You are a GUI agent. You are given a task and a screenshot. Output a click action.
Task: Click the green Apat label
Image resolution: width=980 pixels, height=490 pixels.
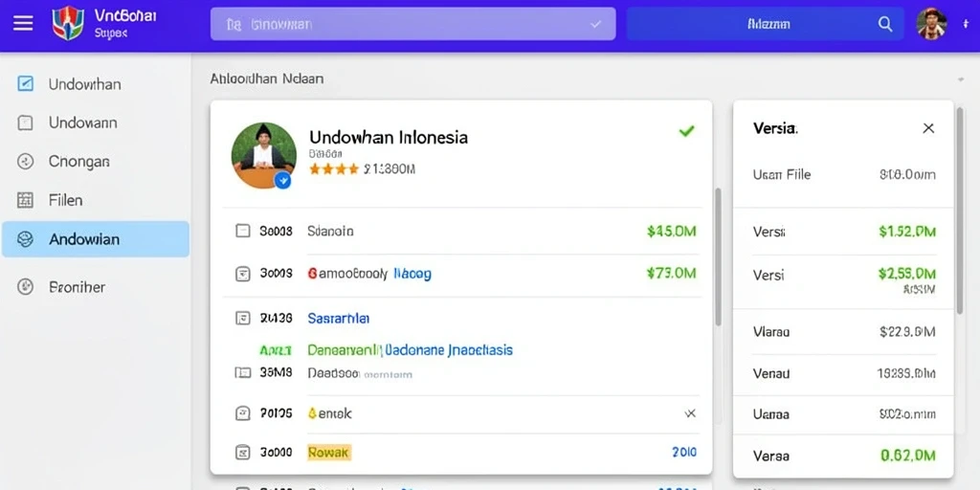click(x=276, y=350)
